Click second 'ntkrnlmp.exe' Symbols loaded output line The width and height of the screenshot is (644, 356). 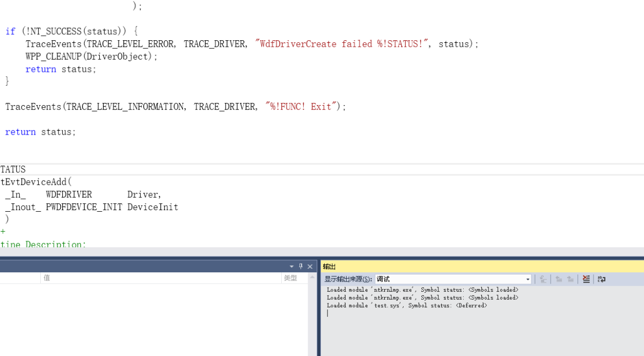(422, 298)
